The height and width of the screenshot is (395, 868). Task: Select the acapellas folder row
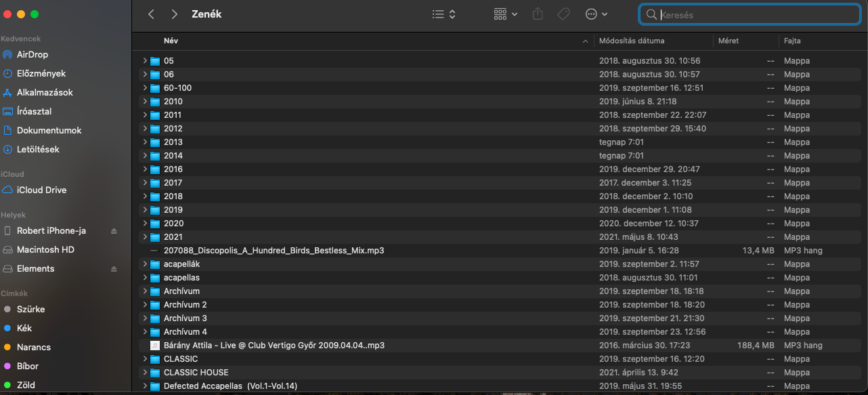point(500,278)
